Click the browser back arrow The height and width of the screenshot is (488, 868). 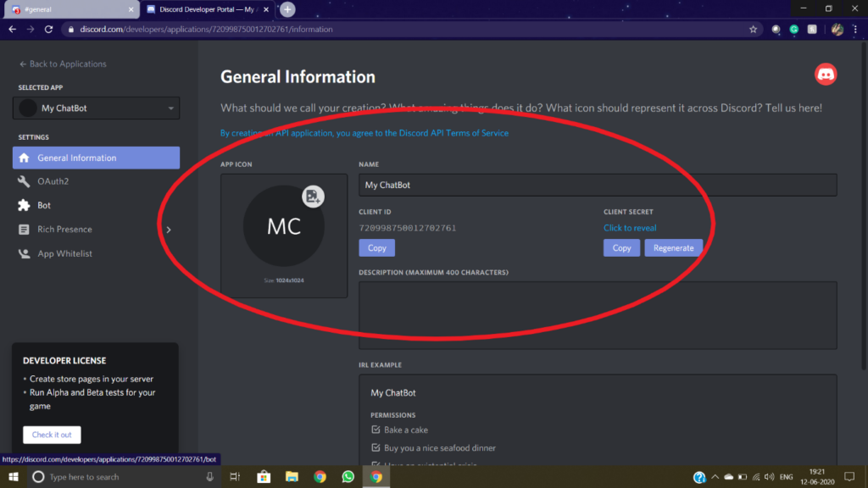point(12,30)
